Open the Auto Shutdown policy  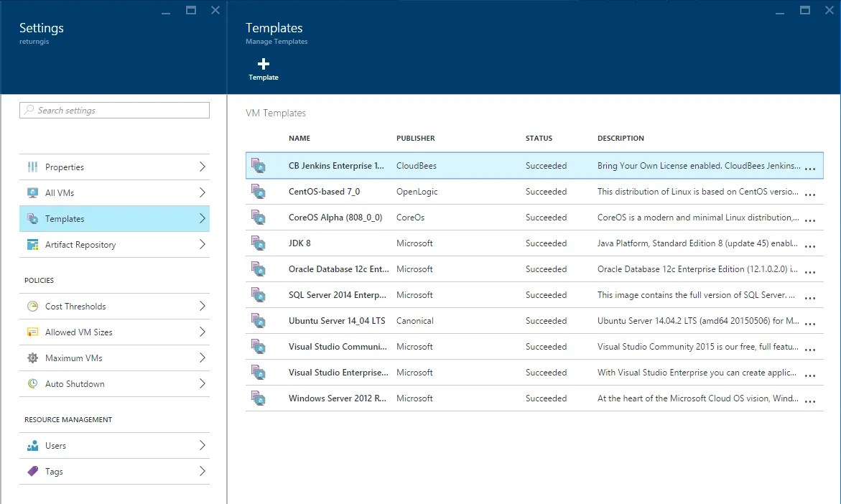click(x=114, y=384)
